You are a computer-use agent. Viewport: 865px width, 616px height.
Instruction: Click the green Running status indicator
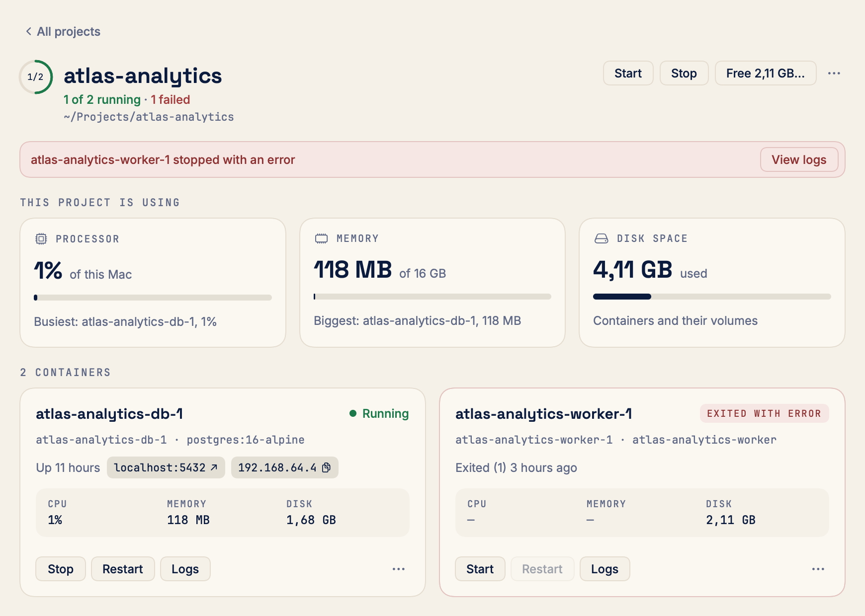click(x=379, y=413)
